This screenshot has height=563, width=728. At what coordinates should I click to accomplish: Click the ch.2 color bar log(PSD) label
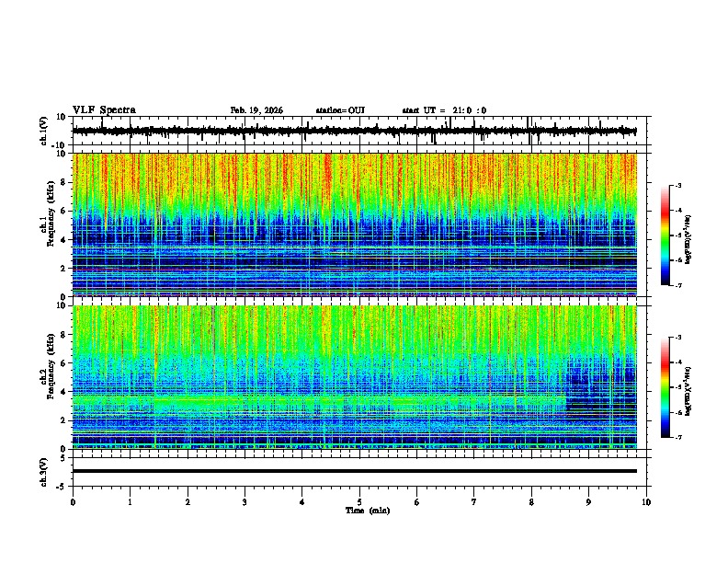click(688, 391)
